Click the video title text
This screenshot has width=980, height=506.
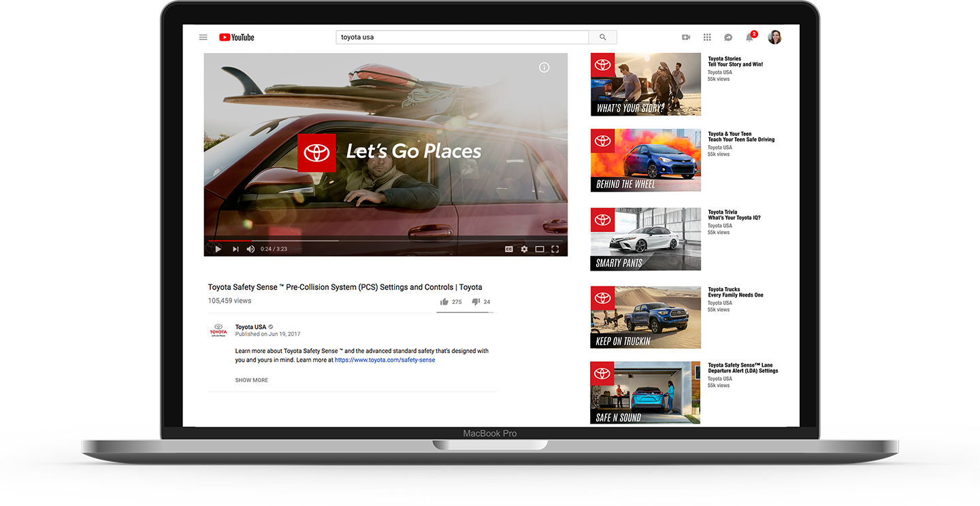pos(345,287)
